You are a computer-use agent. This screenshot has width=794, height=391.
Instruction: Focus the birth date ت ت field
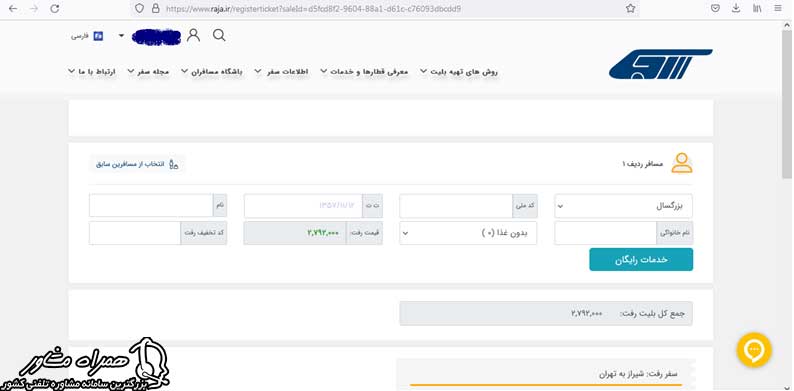pyautogui.click(x=303, y=206)
